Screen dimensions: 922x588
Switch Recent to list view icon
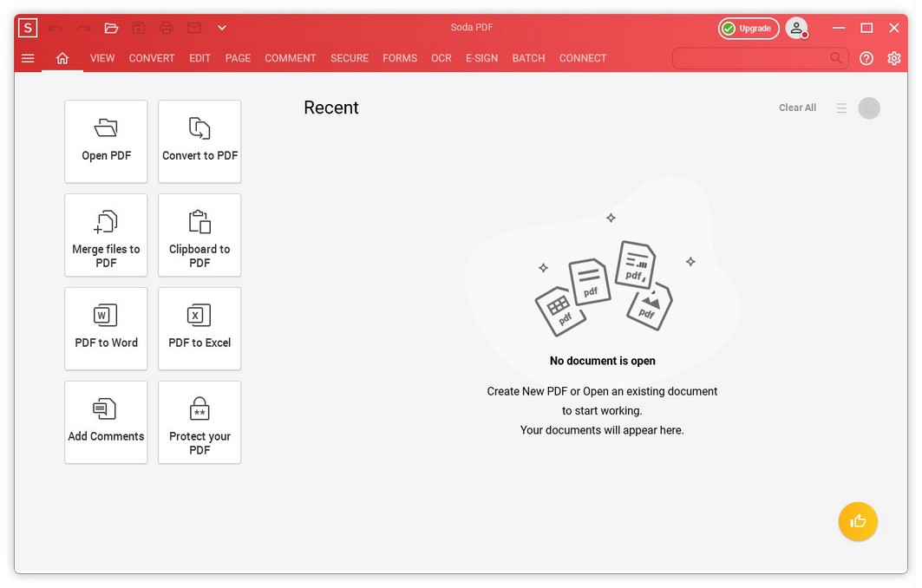[x=841, y=108]
